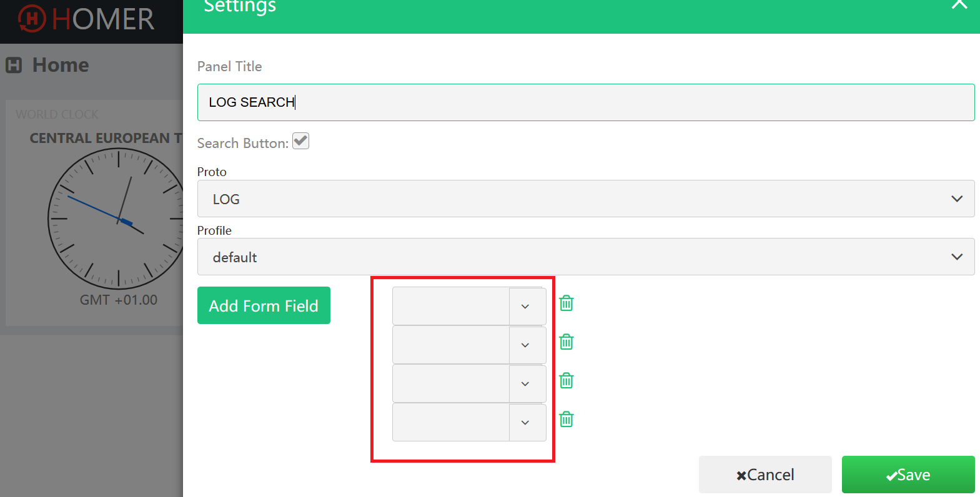This screenshot has width=980, height=497.
Task: Delete the first form field row
Action: coord(566,303)
